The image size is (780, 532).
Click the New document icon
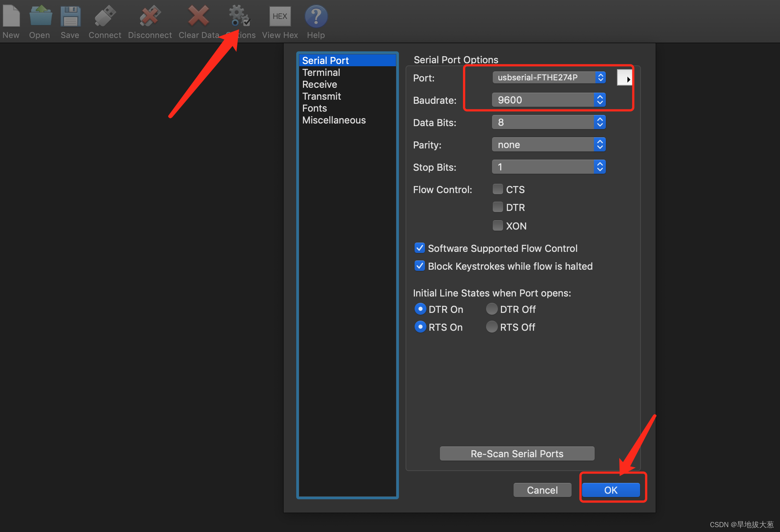11,16
